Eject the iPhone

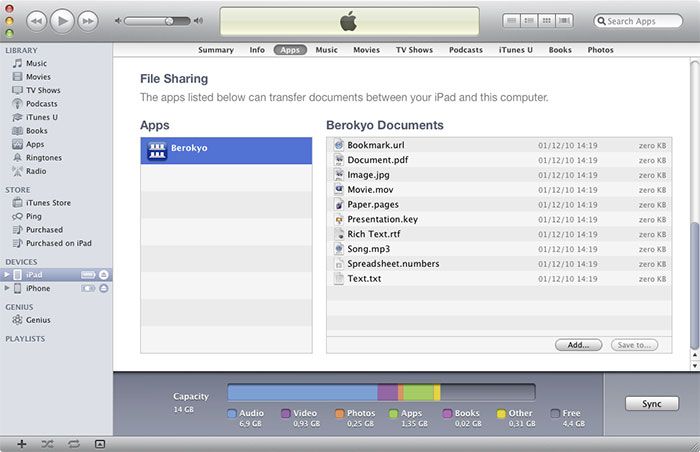point(104,289)
